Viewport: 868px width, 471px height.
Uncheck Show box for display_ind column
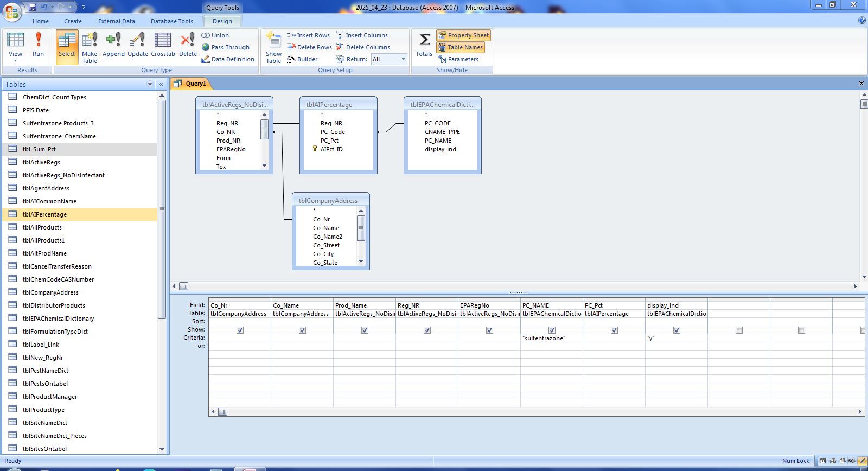coord(676,330)
